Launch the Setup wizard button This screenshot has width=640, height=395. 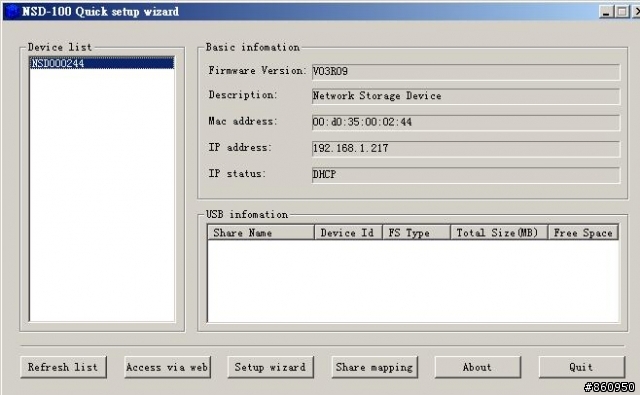(x=270, y=367)
